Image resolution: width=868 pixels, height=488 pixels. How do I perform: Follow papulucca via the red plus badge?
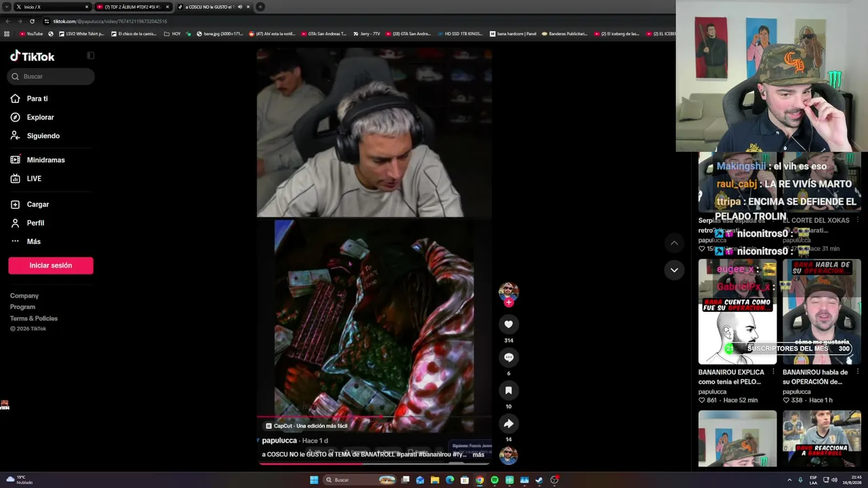pyautogui.click(x=509, y=302)
